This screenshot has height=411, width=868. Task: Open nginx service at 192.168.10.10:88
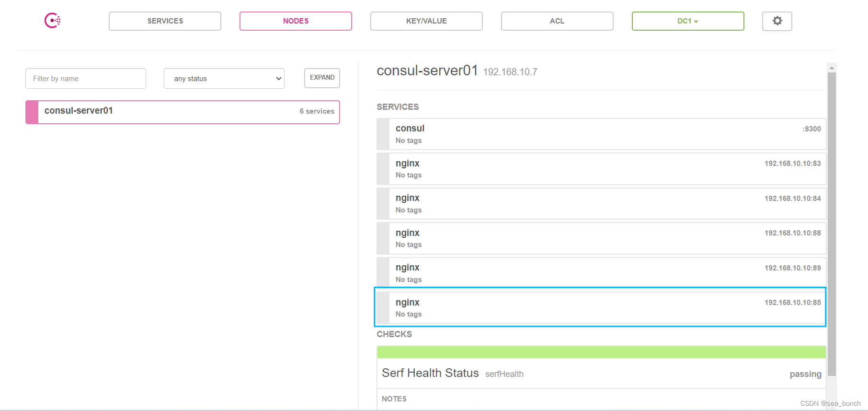(601, 238)
